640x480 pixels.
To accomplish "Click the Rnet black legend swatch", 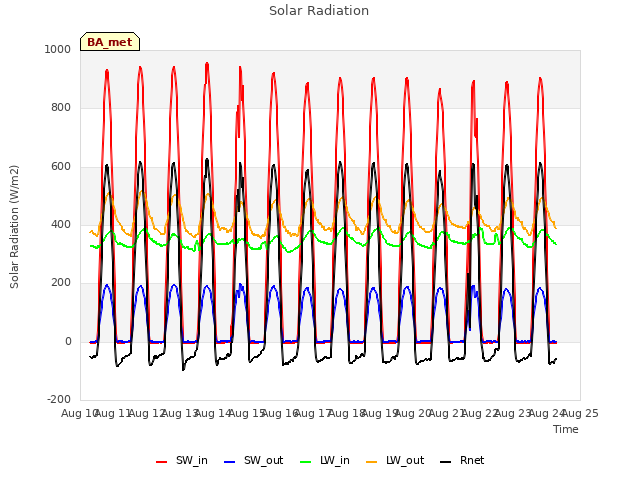I will click(x=446, y=462).
